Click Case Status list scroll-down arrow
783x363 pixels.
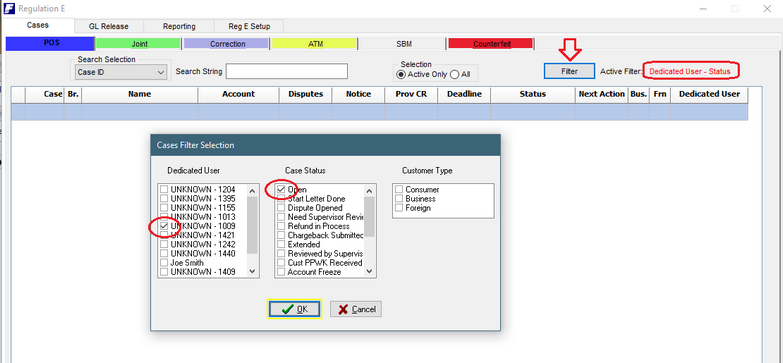click(x=370, y=271)
